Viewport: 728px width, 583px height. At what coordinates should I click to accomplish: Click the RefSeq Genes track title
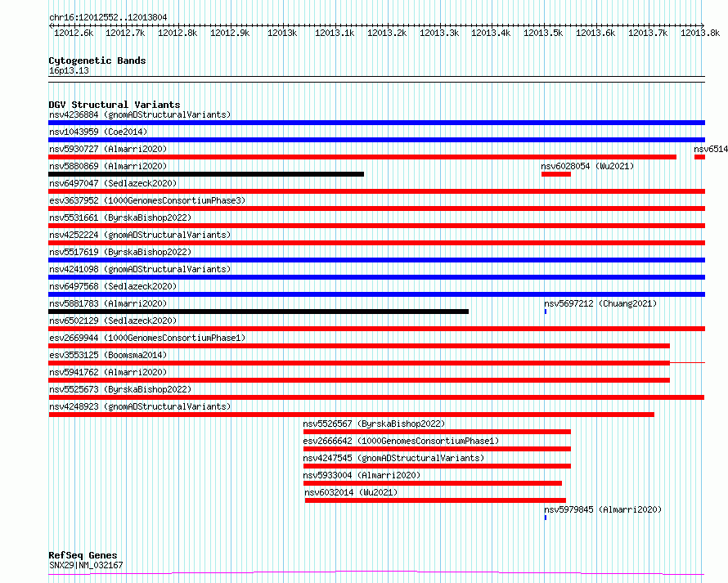pos(83,556)
